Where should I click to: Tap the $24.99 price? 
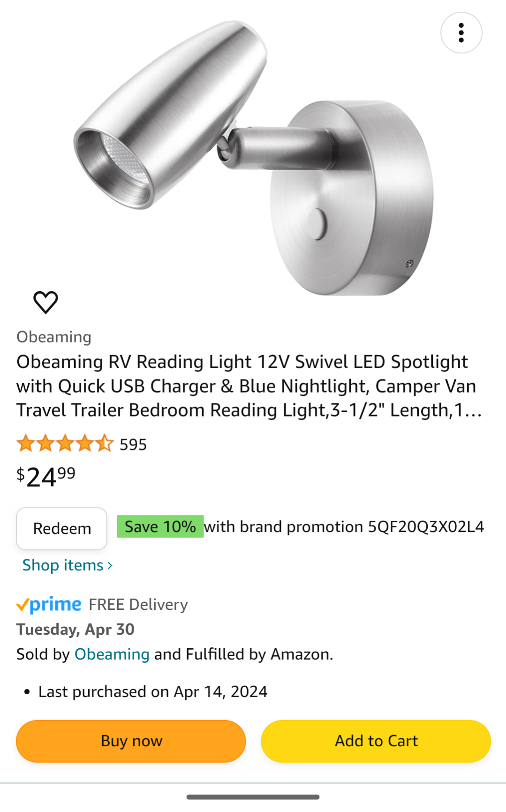46,477
